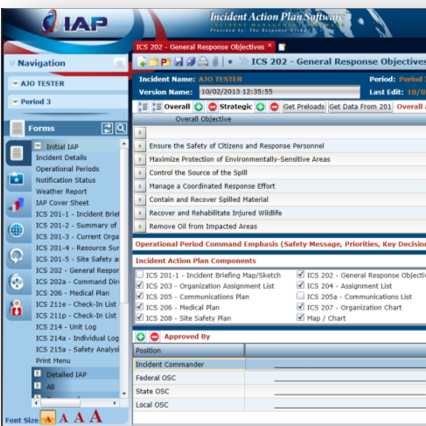
Task: Click the new document icon in toolbar
Action: pos(142,62)
